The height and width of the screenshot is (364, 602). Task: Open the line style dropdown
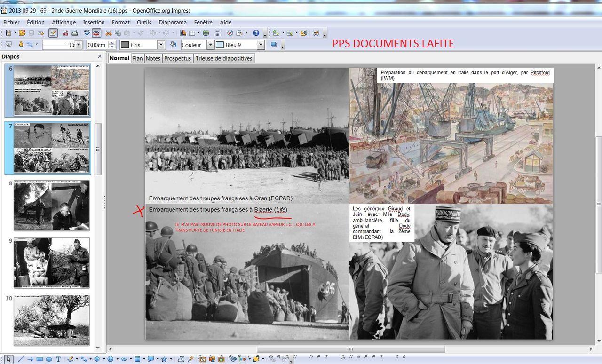(79, 45)
